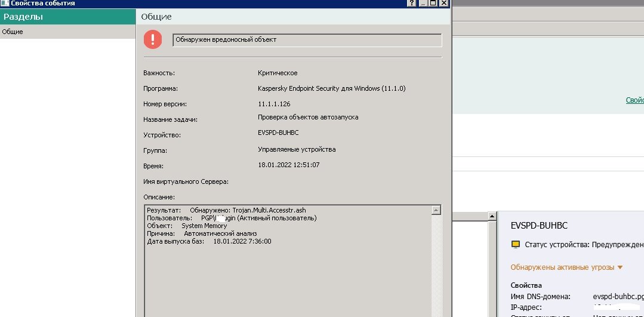Click the up arrow of the description scrollbar

436,210
